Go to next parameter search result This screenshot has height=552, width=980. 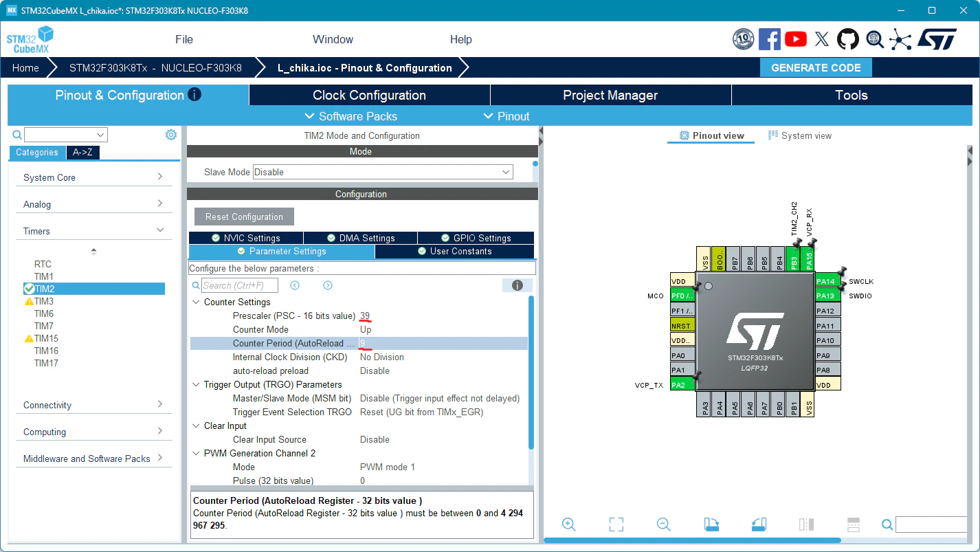tap(328, 285)
